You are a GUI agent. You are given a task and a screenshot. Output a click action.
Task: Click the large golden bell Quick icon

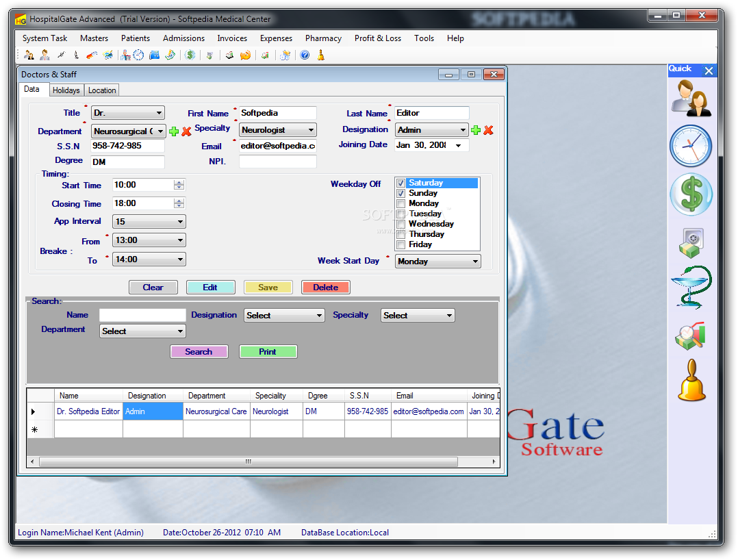(x=692, y=380)
